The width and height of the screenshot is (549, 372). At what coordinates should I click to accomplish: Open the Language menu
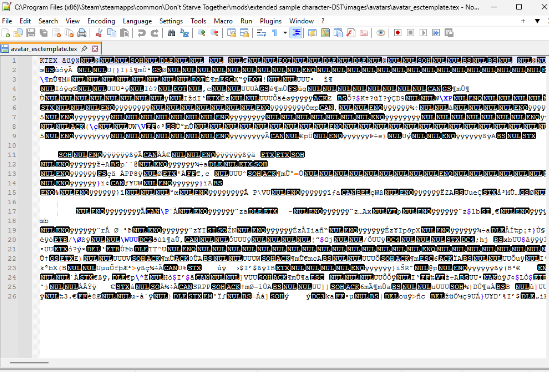137,21
